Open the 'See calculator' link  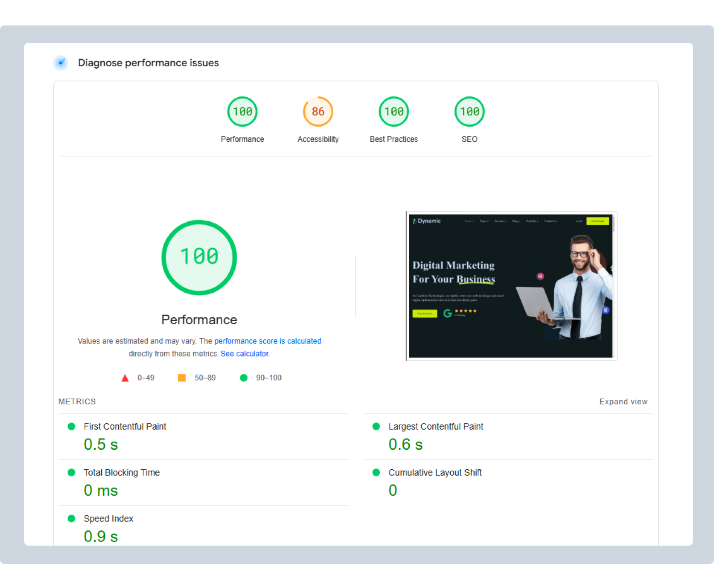244,353
